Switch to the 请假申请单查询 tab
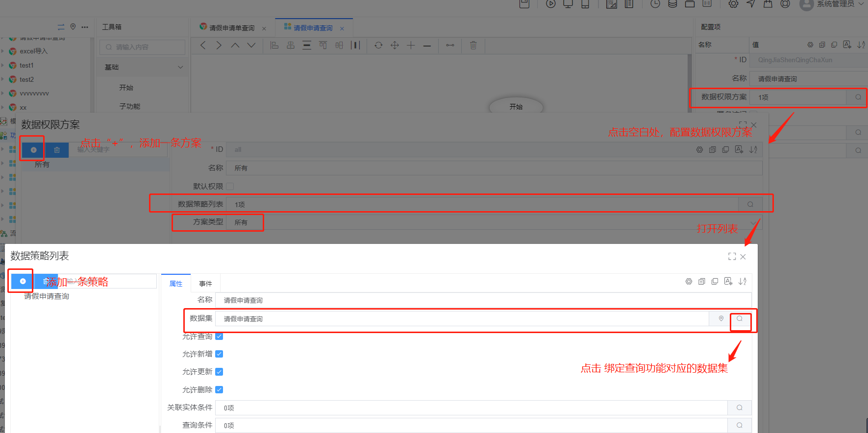868x433 pixels. (x=231, y=28)
